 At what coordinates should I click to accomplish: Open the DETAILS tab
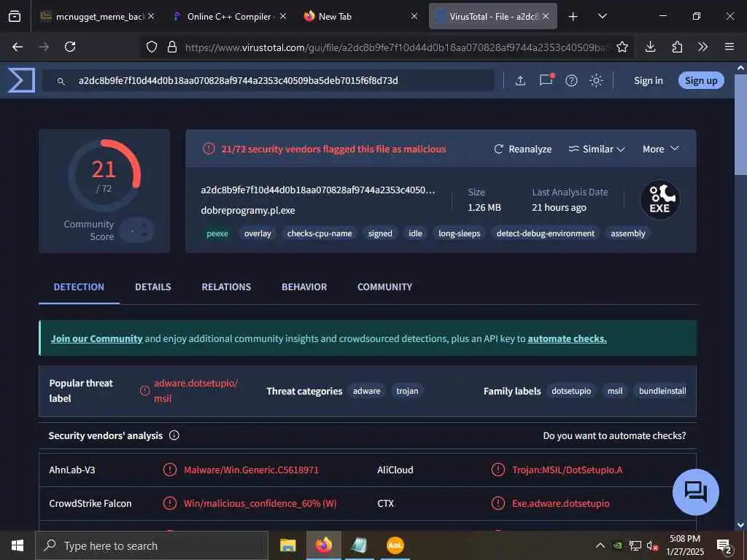click(153, 287)
